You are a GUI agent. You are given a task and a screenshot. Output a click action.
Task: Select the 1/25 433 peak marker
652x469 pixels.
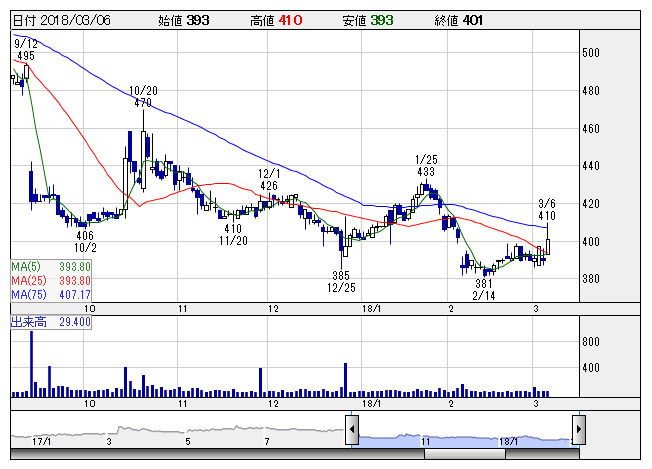click(x=427, y=166)
